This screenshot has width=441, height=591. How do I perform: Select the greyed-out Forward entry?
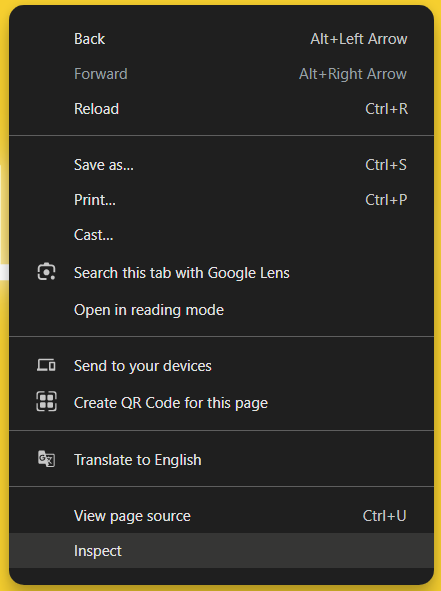(x=222, y=74)
